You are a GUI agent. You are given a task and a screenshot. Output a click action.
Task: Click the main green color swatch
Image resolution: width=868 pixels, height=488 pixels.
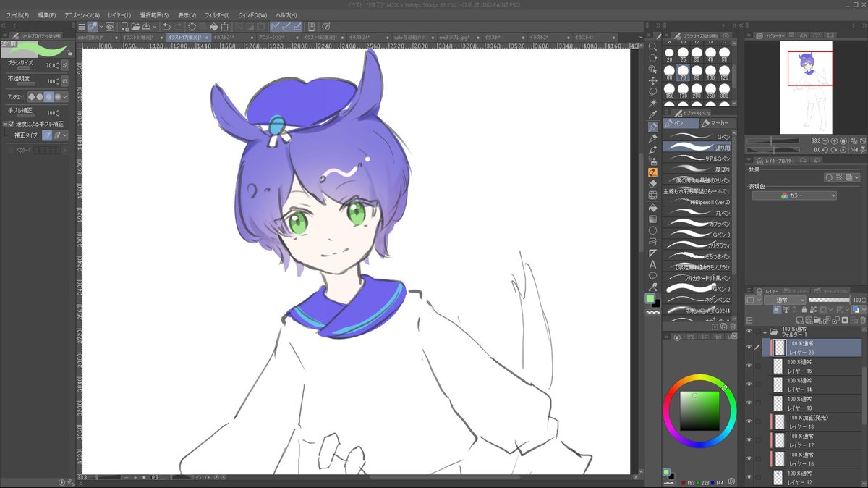[x=650, y=298]
